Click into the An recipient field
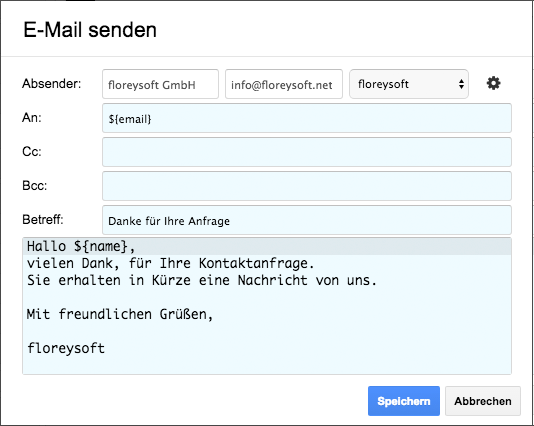 307,118
